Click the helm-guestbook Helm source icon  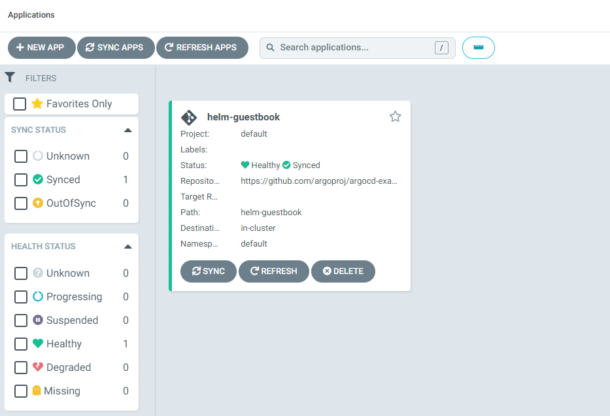coord(189,117)
